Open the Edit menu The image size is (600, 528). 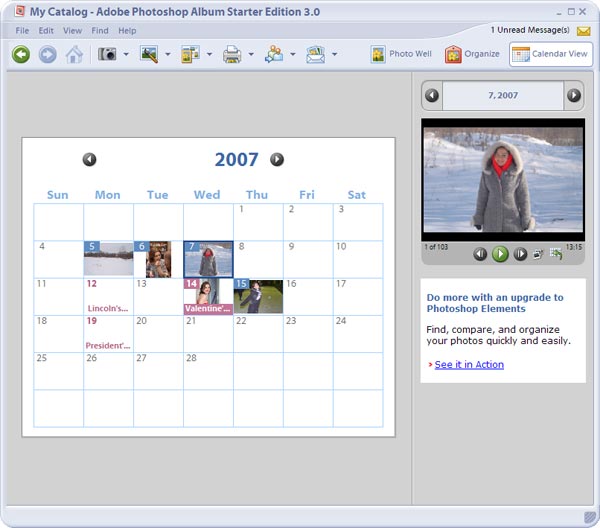pyautogui.click(x=46, y=31)
